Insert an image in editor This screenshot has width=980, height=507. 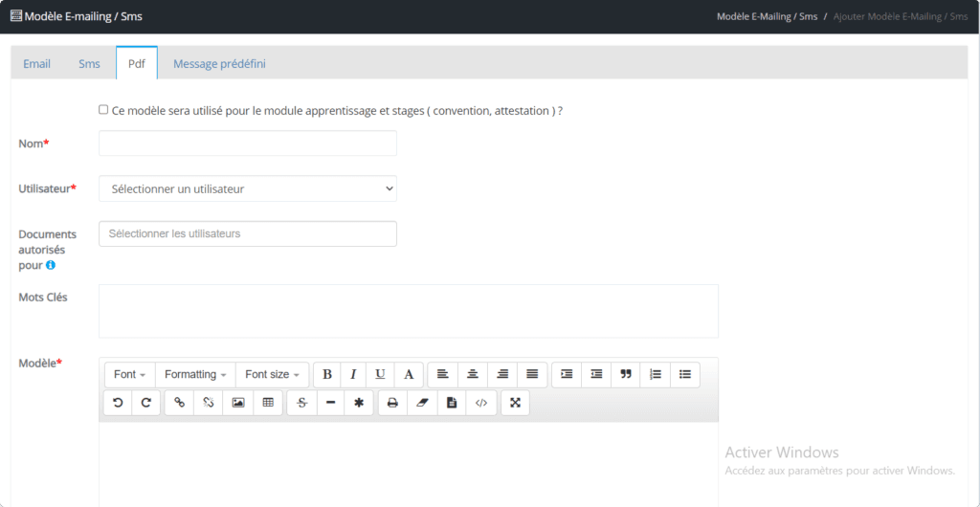point(238,404)
